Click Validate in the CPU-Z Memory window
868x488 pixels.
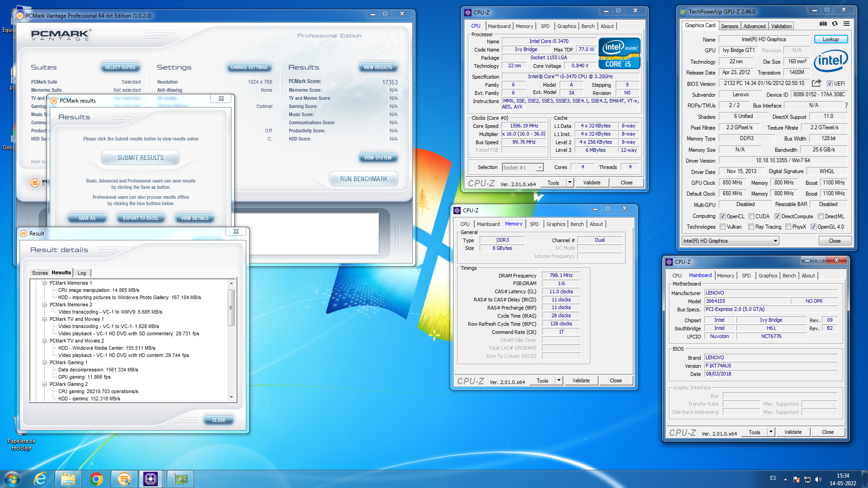pyautogui.click(x=581, y=380)
